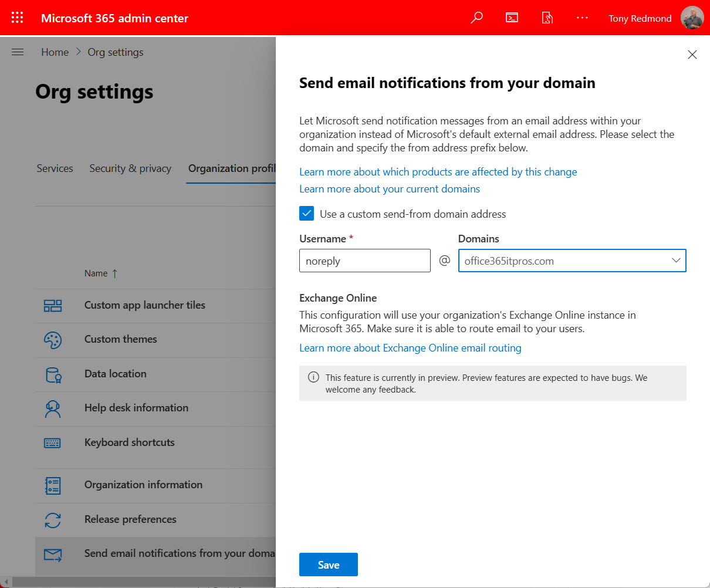Click the Custom themes palette icon

click(53, 340)
